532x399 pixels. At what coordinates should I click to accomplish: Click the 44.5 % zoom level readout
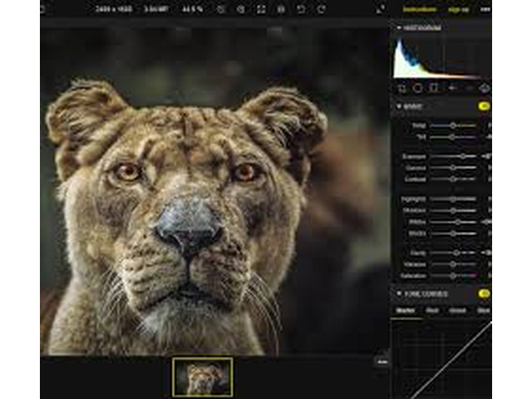(192, 9)
